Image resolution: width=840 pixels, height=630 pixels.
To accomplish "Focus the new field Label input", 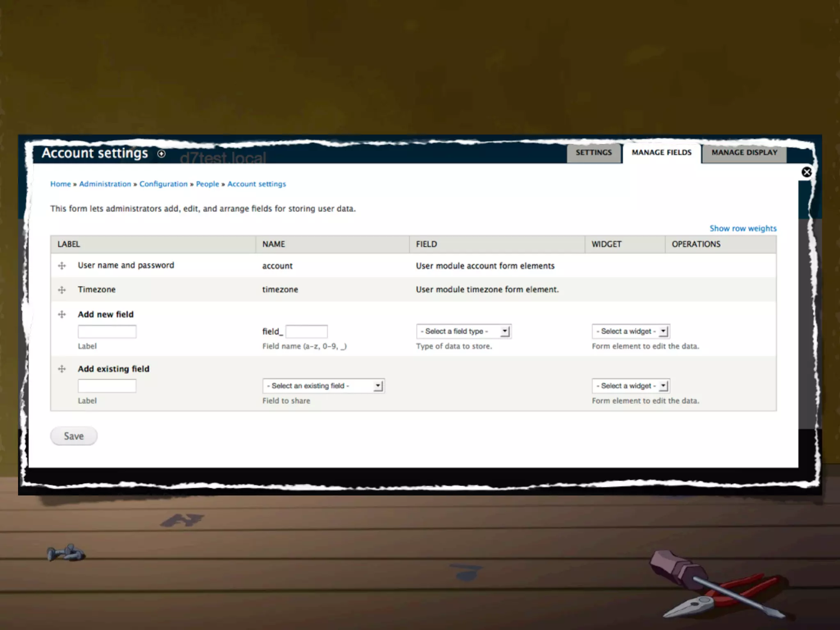I will pos(107,331).
